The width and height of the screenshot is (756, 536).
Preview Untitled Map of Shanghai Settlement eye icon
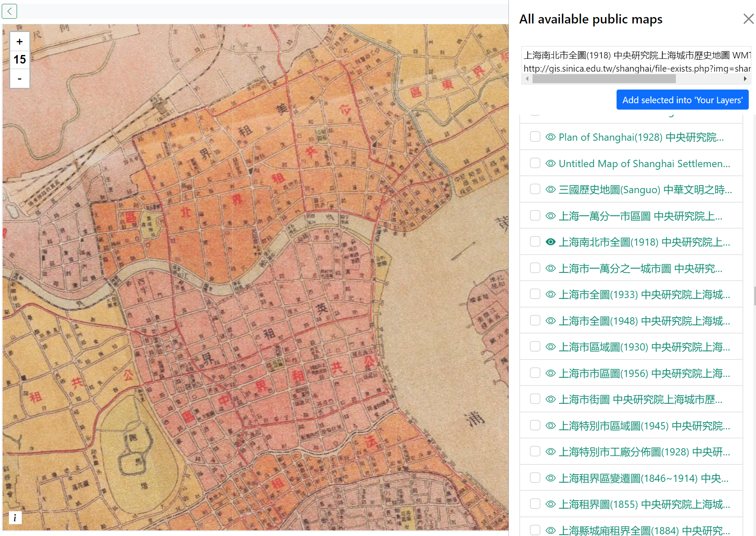[550, 163]
